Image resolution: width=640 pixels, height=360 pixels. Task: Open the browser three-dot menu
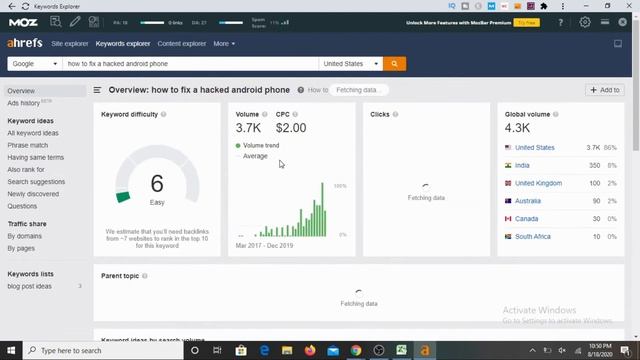(563, 6)
